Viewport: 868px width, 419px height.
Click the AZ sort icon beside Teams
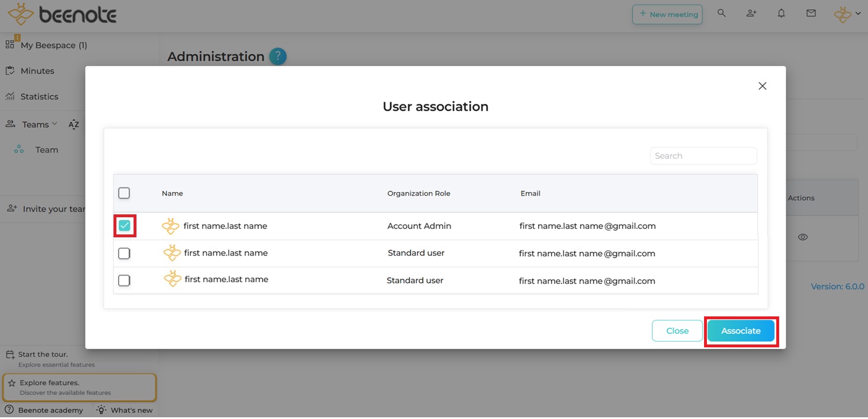click(x=73, y=124)
